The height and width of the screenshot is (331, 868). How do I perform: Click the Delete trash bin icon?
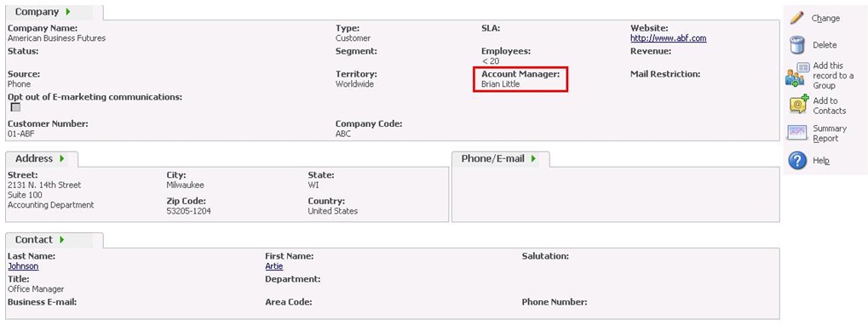(x=797, y=45)
